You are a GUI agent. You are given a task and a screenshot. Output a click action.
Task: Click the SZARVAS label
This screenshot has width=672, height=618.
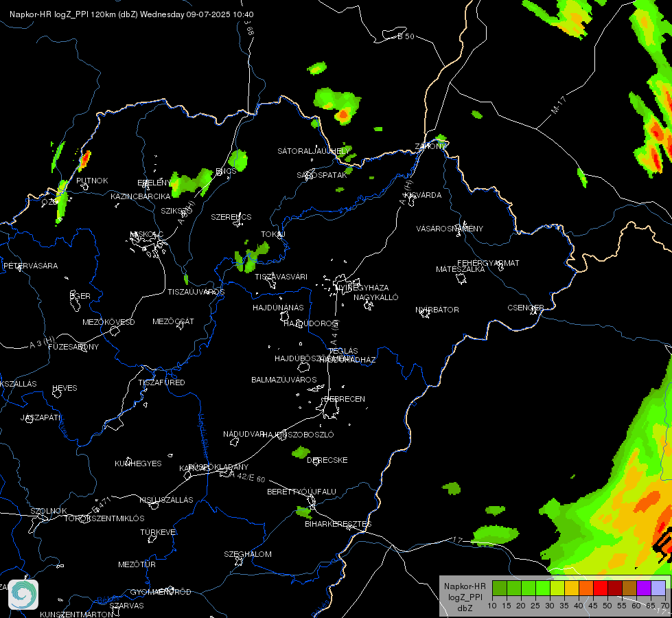pyautogui.click(x=126, y=606)
